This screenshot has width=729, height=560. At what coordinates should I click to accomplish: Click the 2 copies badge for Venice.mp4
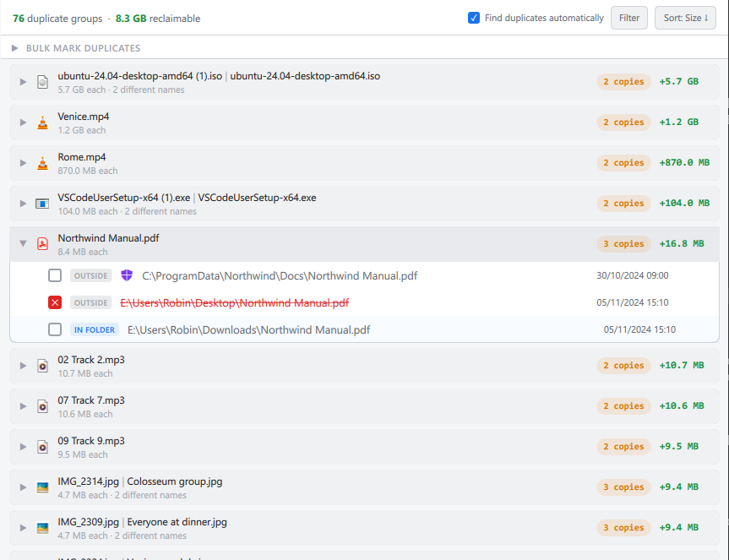[623, 122]
